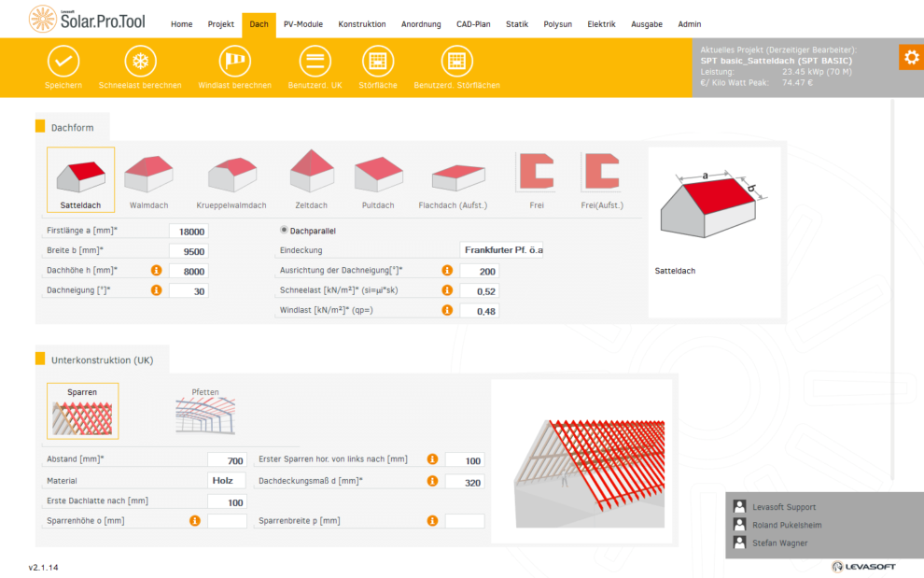924x578 pixels.
Task: Open settings via orange gear icon
Action: pos(910,57)
